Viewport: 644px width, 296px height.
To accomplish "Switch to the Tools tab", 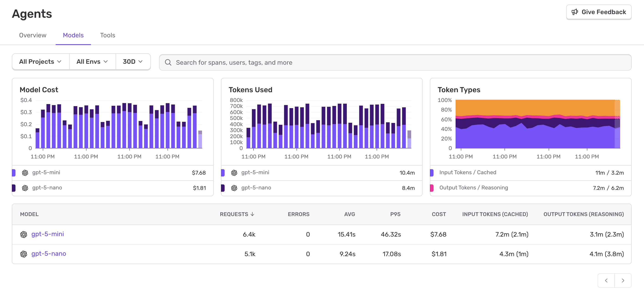I will click(107, 35).
